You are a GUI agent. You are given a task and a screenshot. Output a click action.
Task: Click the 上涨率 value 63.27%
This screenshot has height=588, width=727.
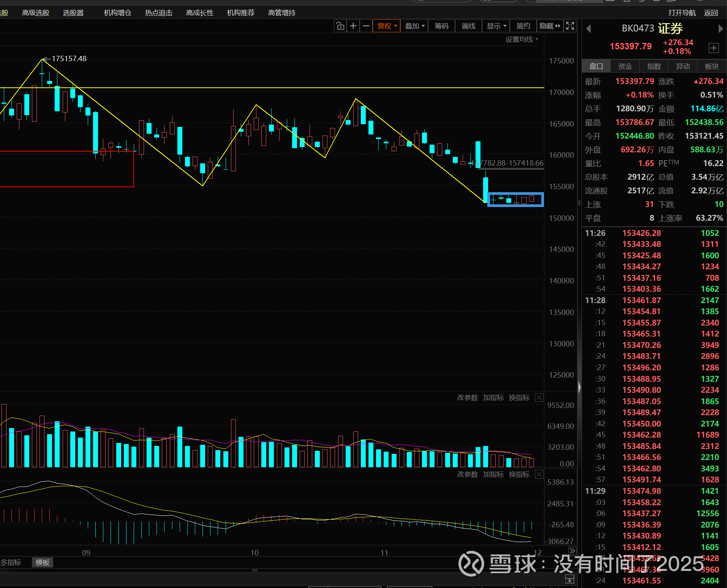pos(710,218)
